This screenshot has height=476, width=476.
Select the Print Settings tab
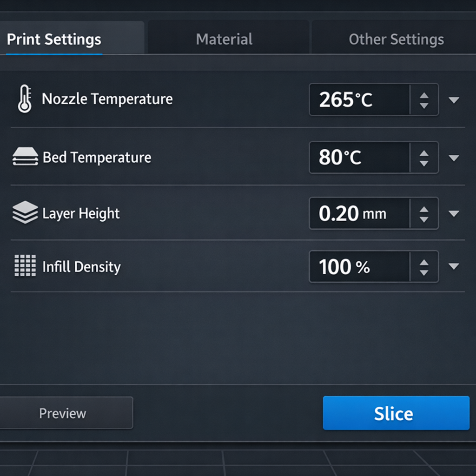click(x=53, y=40)
